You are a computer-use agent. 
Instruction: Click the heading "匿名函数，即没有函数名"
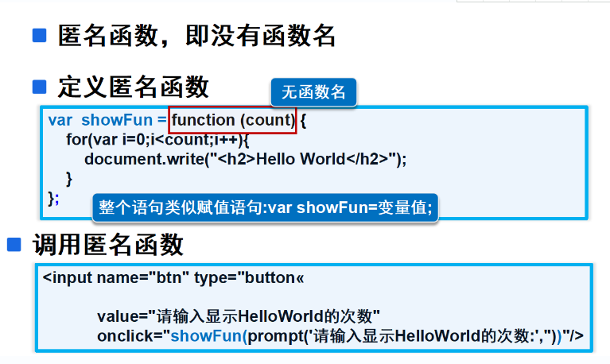(196, 36)
